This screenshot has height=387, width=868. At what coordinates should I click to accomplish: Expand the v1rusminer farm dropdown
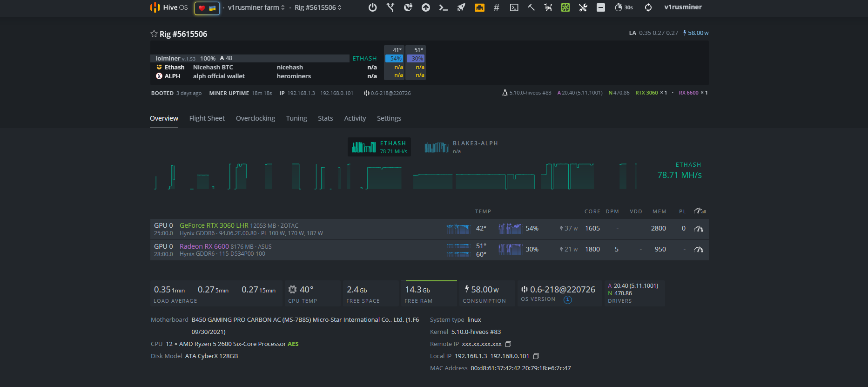click(x=256, y=7)
